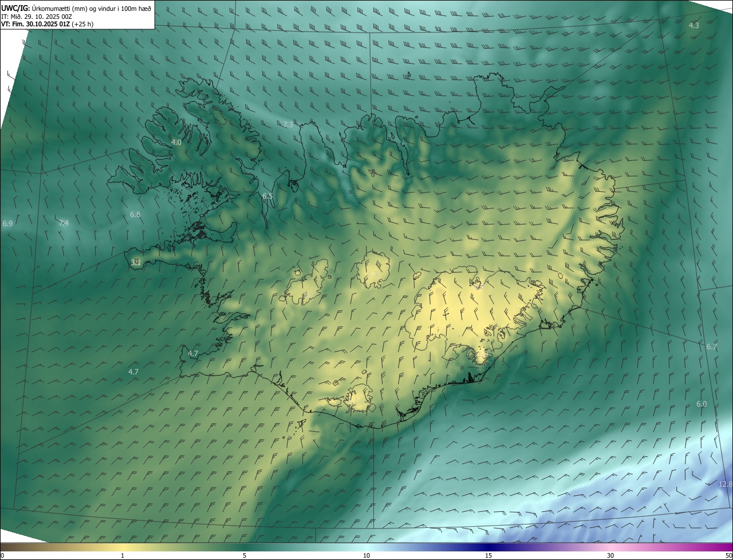
Task: Click the 15 tick on the colour scale
Action: (x=488, y=555)
